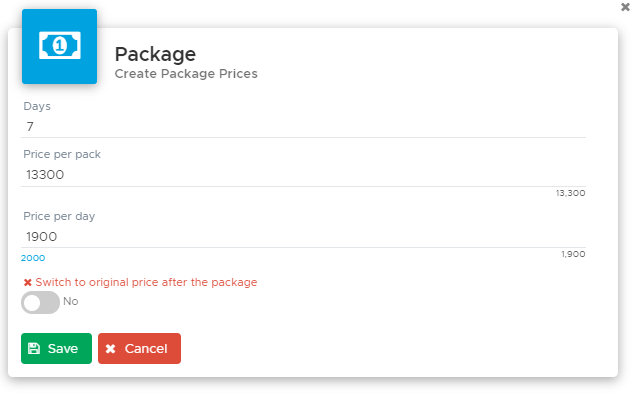The width and height of the screenshot is (636, 395).
Task: Cancel creating the package
Action: 140,348
